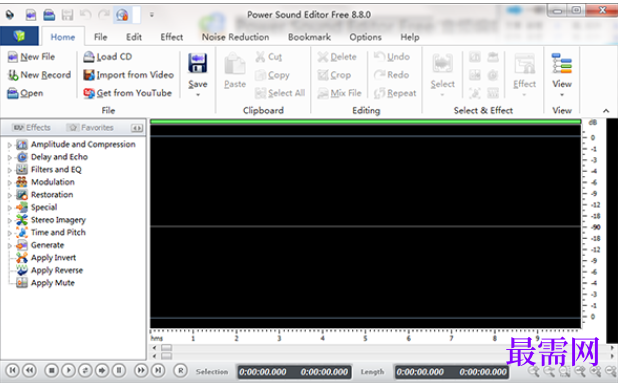Image resolution: width=618 pixels, height=383 pixels.
Task: Select Stereo Imagery tree item
Action: (x=58, y=220)
